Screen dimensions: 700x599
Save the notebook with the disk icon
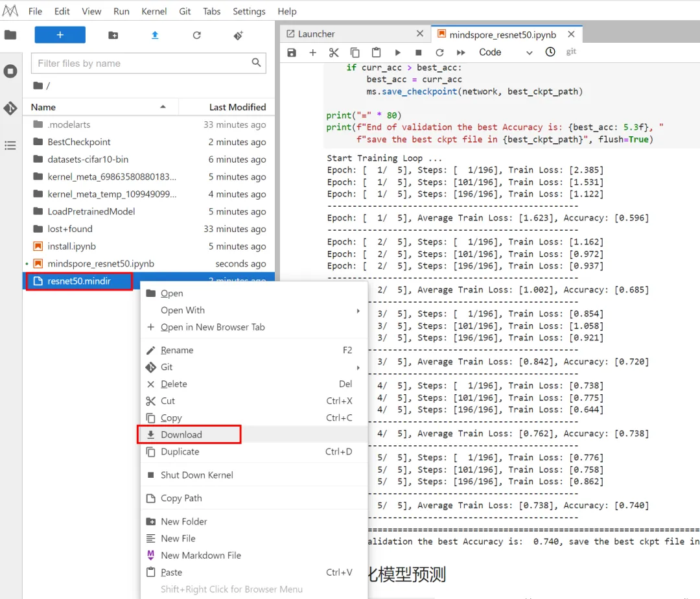click(292, 53)
